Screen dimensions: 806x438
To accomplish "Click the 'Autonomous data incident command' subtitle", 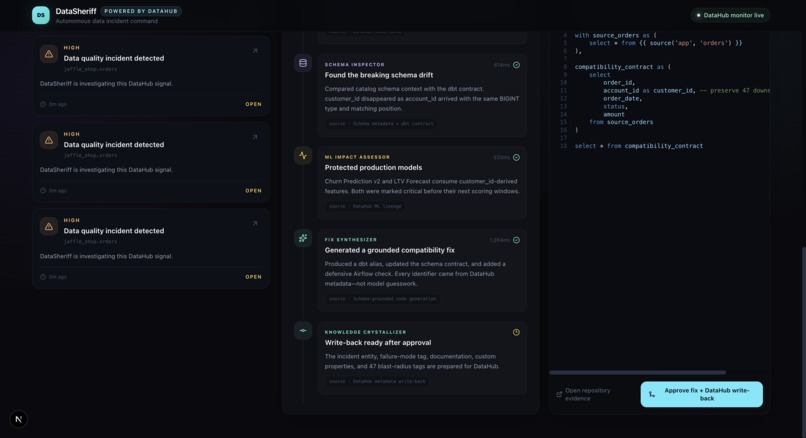I will point(106,21).
